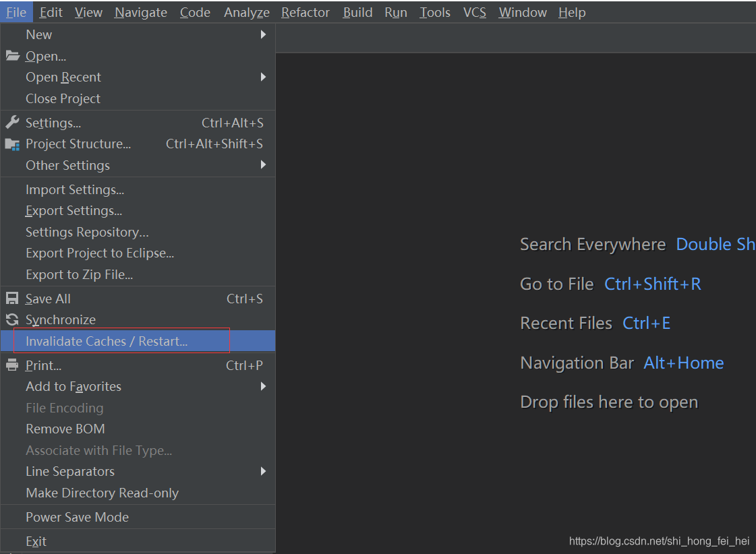
Task: Open the Tools menu
Action: click(x=435, y=12)
